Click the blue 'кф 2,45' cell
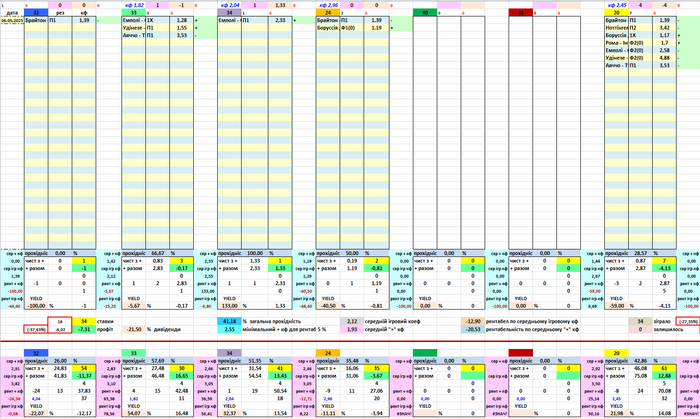The image size is (700, 419). (x=617, y=5)
